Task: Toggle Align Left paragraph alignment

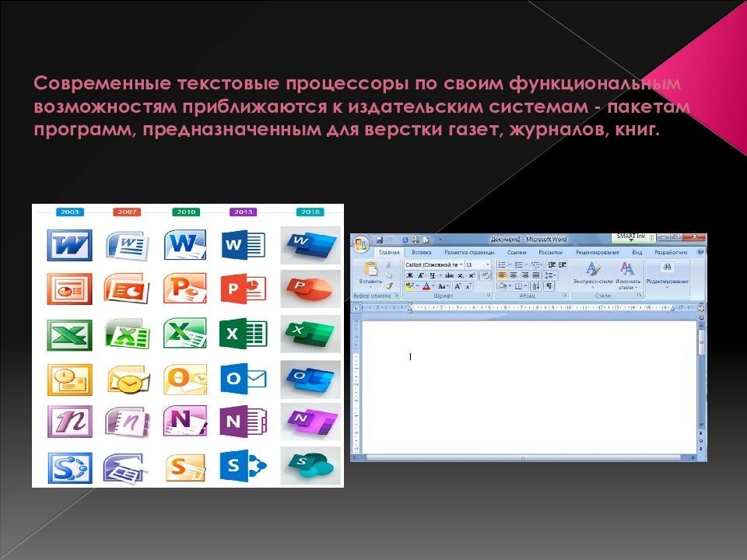Action: pos(502,275)
